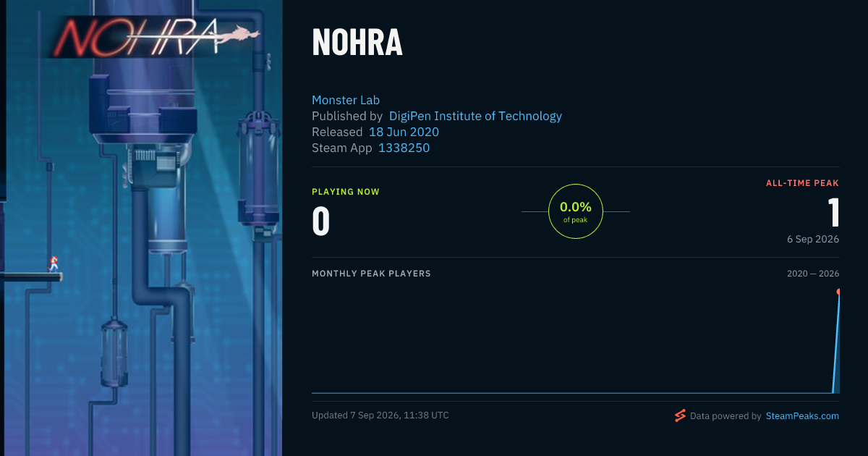Screen dimensions: 868x456
Task: Click the NOHRA neon logo in artwork
Action: pyautogui.click(x=154, y=36)
